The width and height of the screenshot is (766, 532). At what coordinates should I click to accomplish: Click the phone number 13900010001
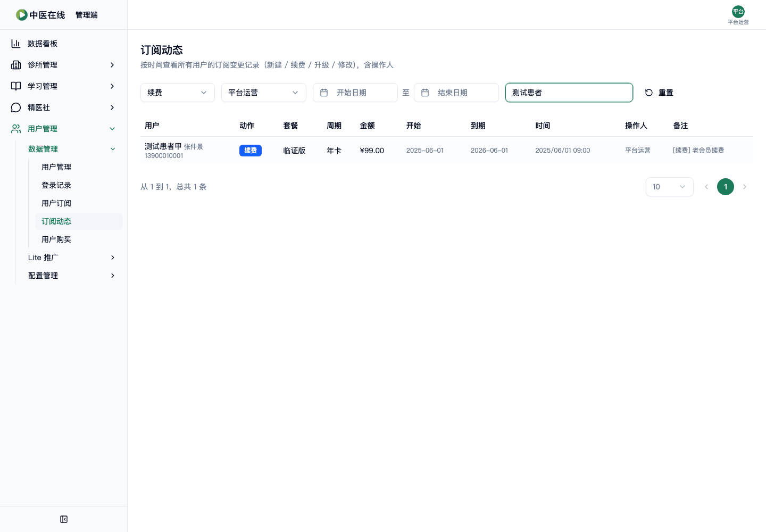[x=164, y=156]
